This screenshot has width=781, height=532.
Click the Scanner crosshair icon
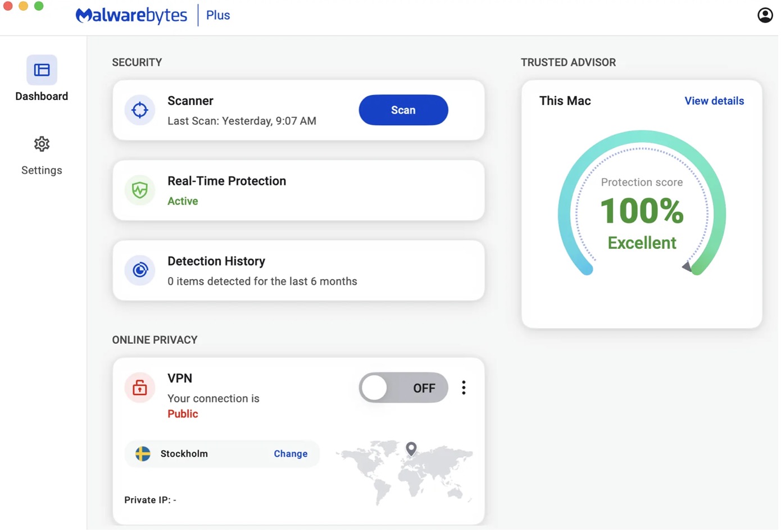140,110
